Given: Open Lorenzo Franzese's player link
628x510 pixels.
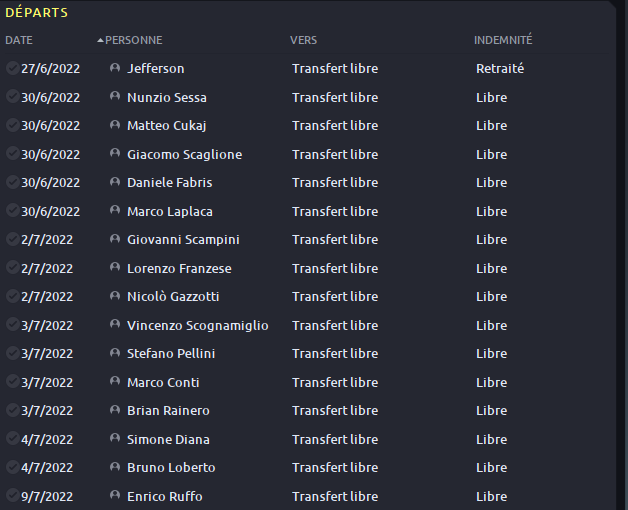Looking at the screenshot, I should click(179, 268).
